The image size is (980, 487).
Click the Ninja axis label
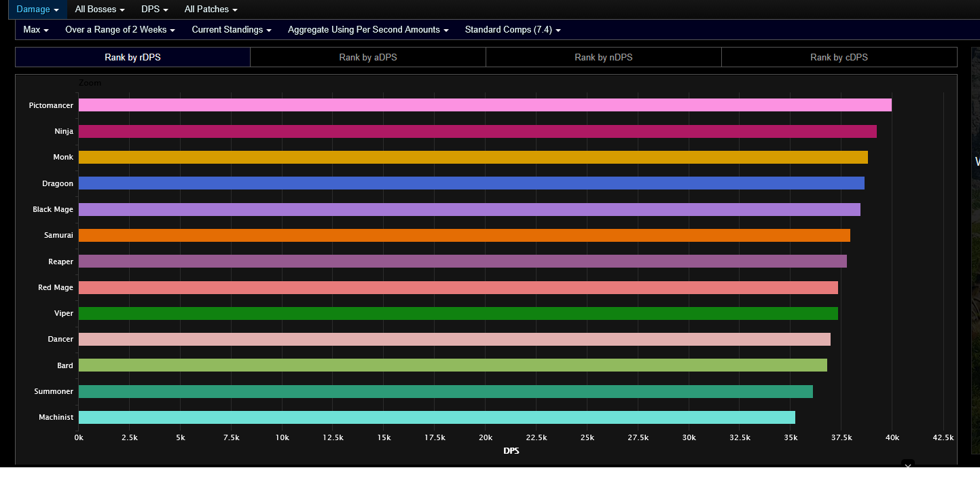[x=64, y=131]
